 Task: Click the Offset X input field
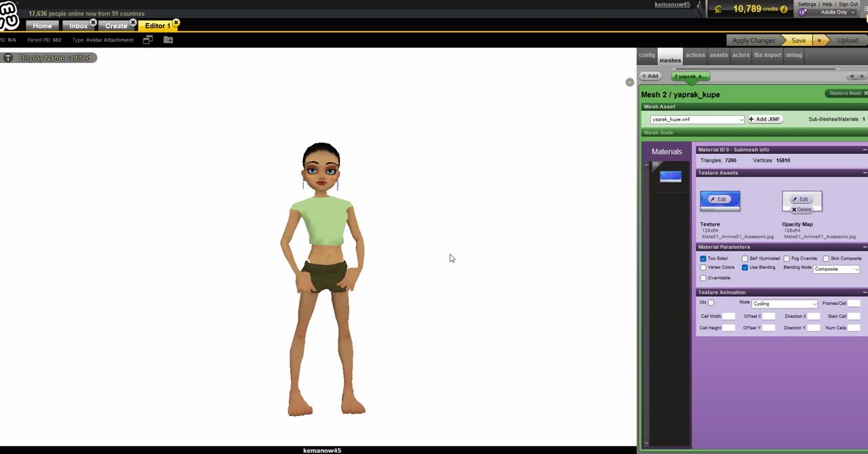pyautogui.click(x=768, y=316)
